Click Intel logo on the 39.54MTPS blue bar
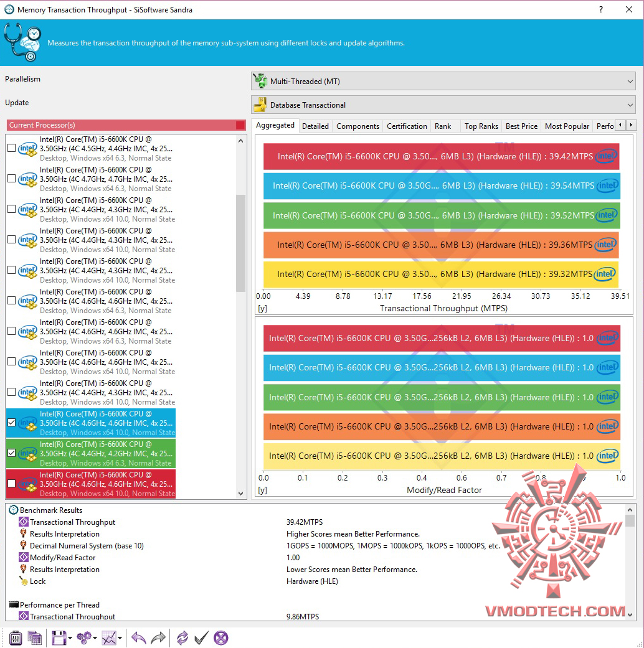644x648 pixels. pyautogui.click(x=607, y=185)
